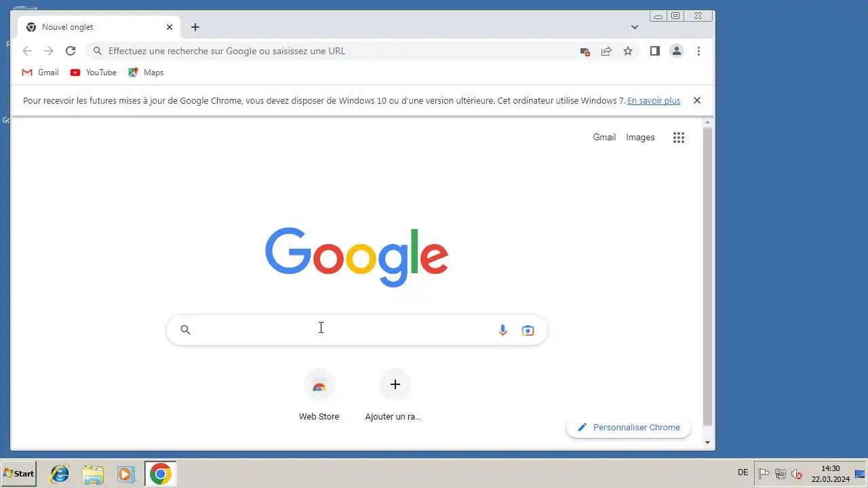This screenshot has width=868, height=488.
Task: Click the Show desktop tray icon
Action: coord(860,474)
